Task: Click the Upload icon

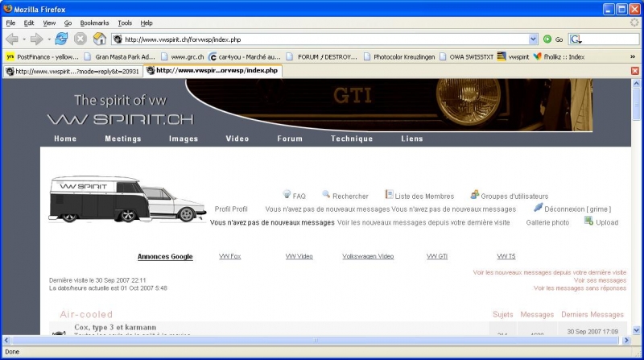Action: 588,221
